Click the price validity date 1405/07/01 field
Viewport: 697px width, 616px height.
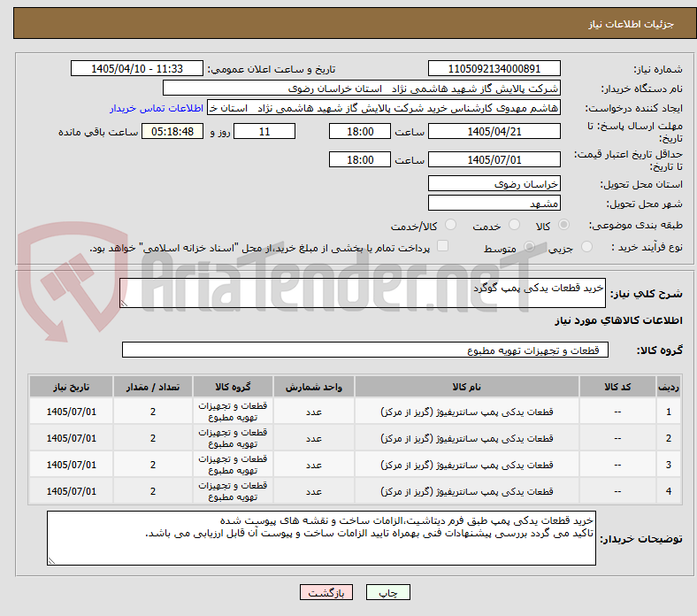(x=494, y=159)
